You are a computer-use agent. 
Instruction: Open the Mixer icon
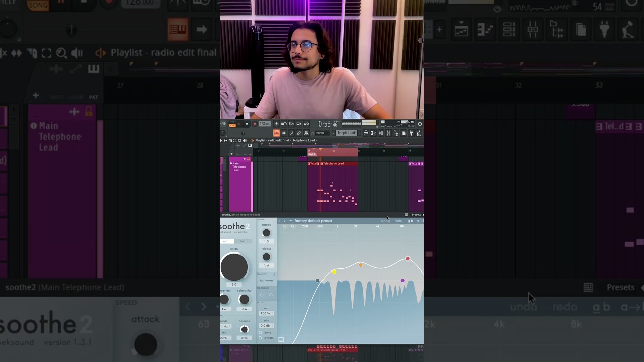point(388,133)
